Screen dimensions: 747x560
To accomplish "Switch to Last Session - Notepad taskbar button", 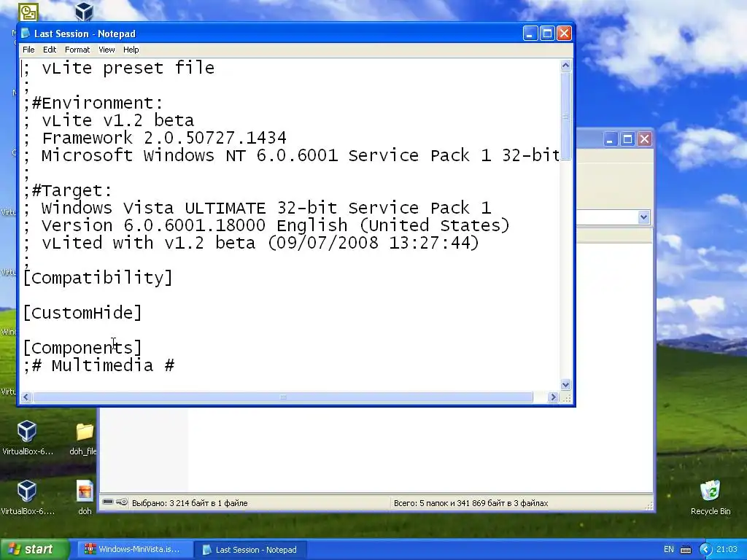I will click(250, 550).
